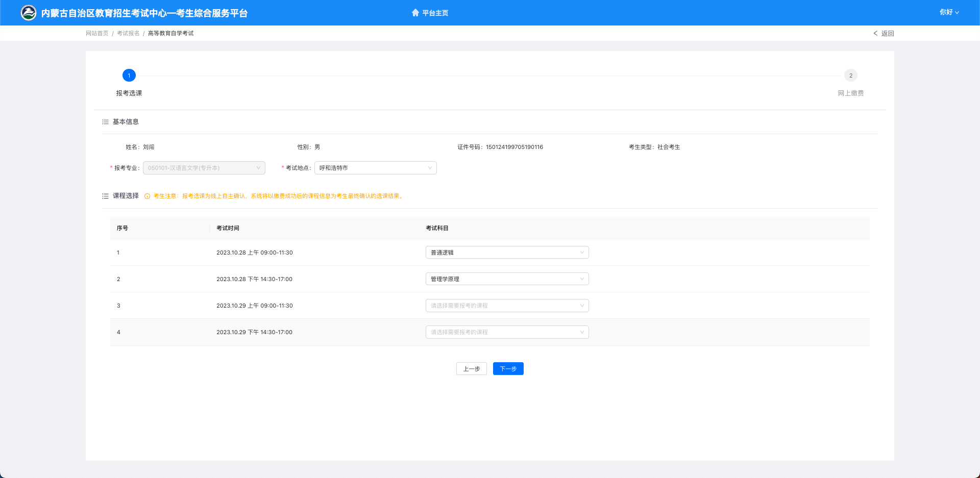
Task: Go to 平台主页 in the top navigation
Action: tap(435, 13)
